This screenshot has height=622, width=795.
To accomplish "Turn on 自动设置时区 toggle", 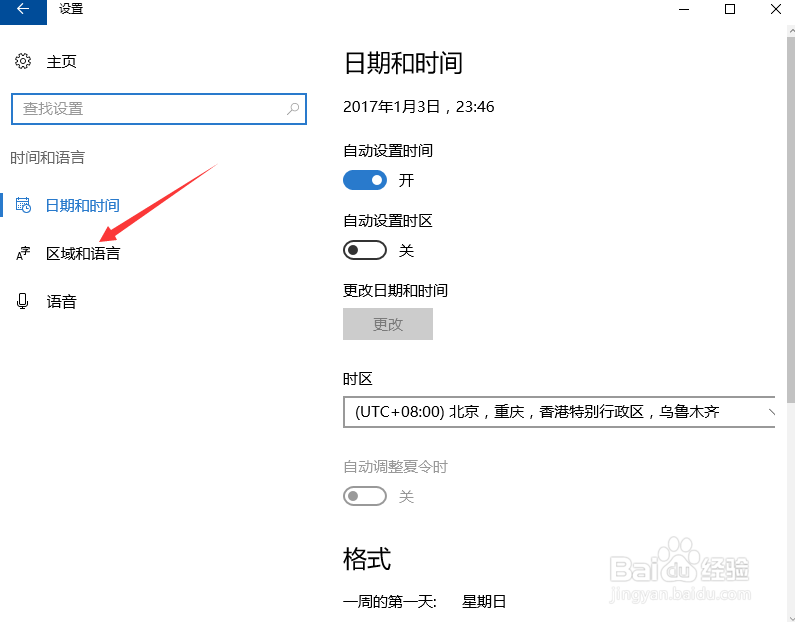I will pyautogui.click(x=365, y=250).
